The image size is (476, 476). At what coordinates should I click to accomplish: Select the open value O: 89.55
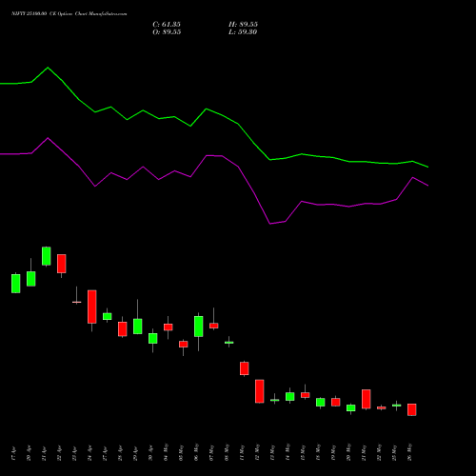tap(167, 32)
